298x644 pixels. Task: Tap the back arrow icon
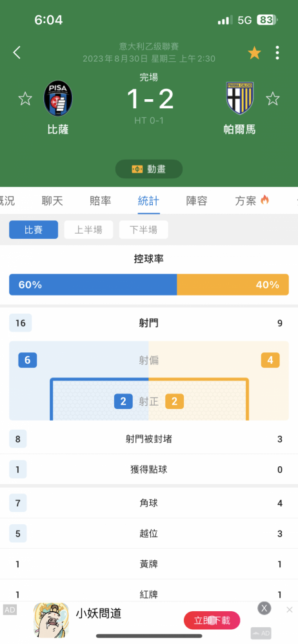coord(17,53)
